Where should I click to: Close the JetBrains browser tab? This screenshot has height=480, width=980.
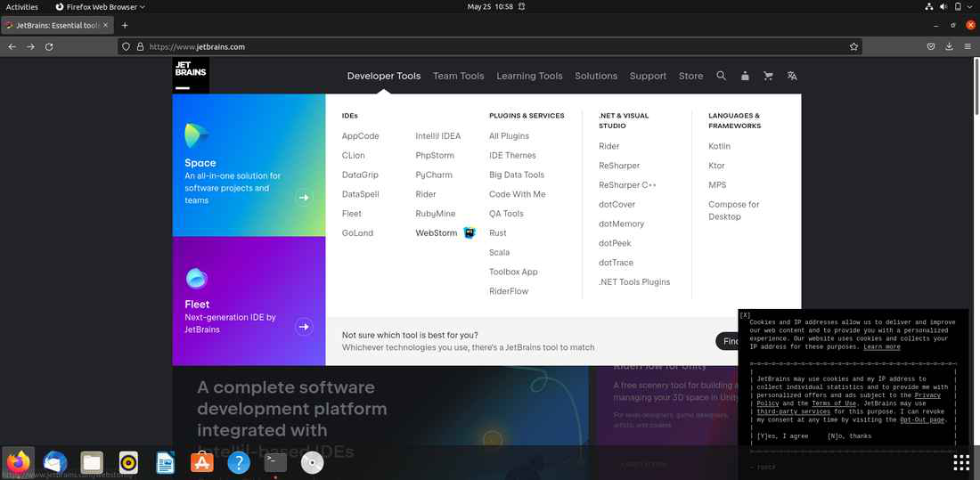tap(106, 26)
